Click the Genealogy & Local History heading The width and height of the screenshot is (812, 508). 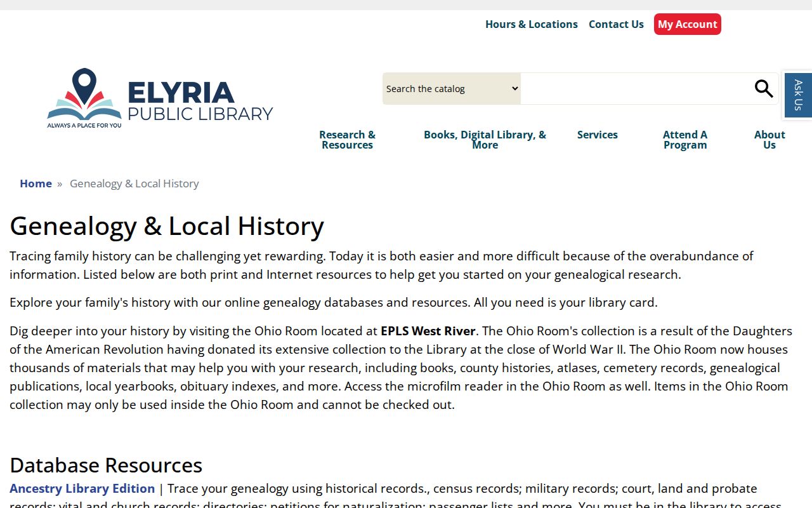click(x=167, y=226)
